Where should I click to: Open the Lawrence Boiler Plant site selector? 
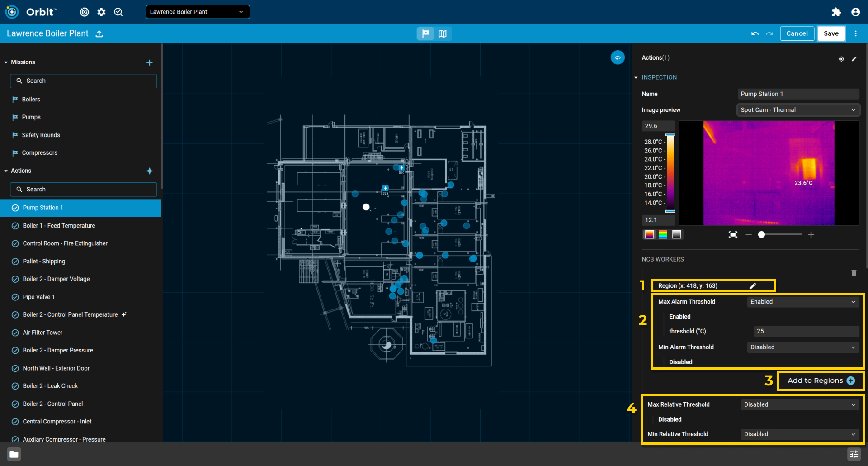(x=198, y=12)
